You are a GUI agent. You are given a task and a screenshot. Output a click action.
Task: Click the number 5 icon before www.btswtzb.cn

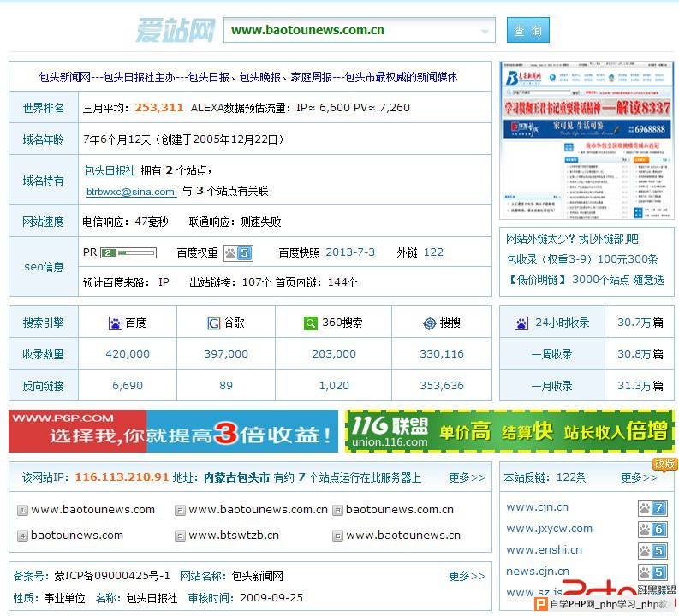point(180,536)
